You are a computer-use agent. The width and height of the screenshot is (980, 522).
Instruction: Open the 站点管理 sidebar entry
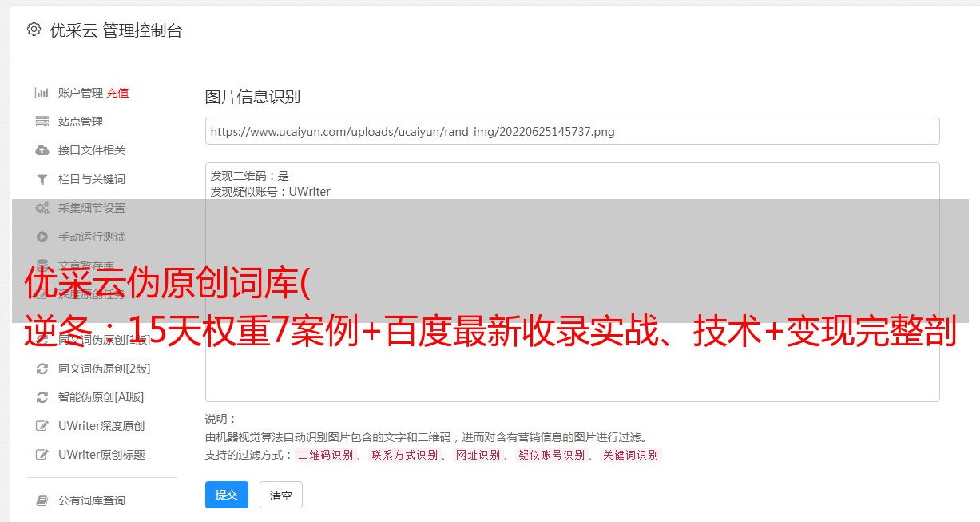coord(81,122)
